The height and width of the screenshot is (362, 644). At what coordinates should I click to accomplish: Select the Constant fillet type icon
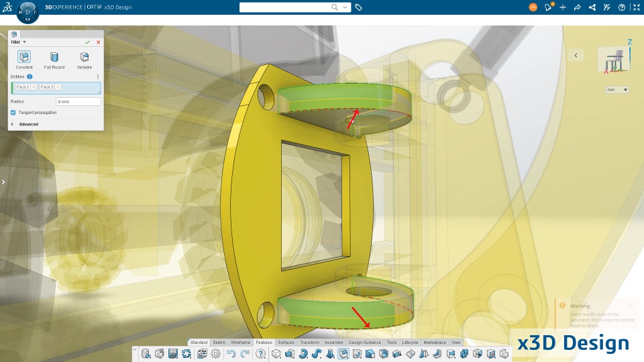click(24, 56)
